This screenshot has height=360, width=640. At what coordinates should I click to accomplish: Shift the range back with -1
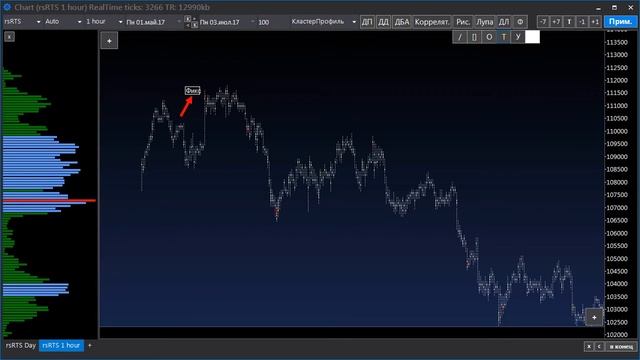(582, 22)
